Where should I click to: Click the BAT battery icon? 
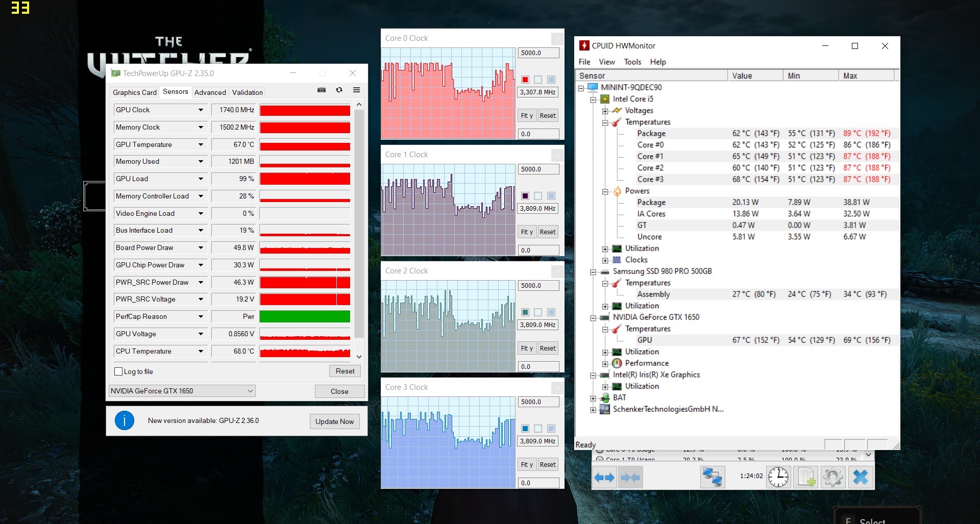[x=605, y=397]
